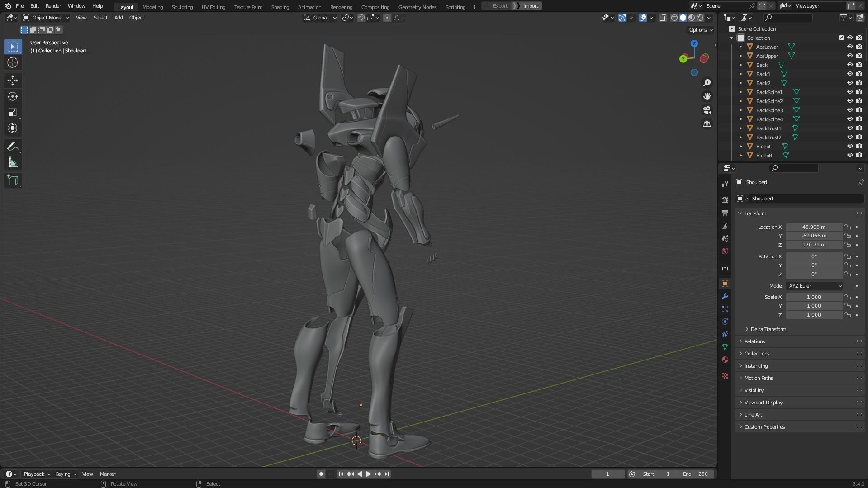Viewport: 868px width, 488px height.
Task: Open the Scene properties tab
Action: pyautogui.click(x=725, y=238)
